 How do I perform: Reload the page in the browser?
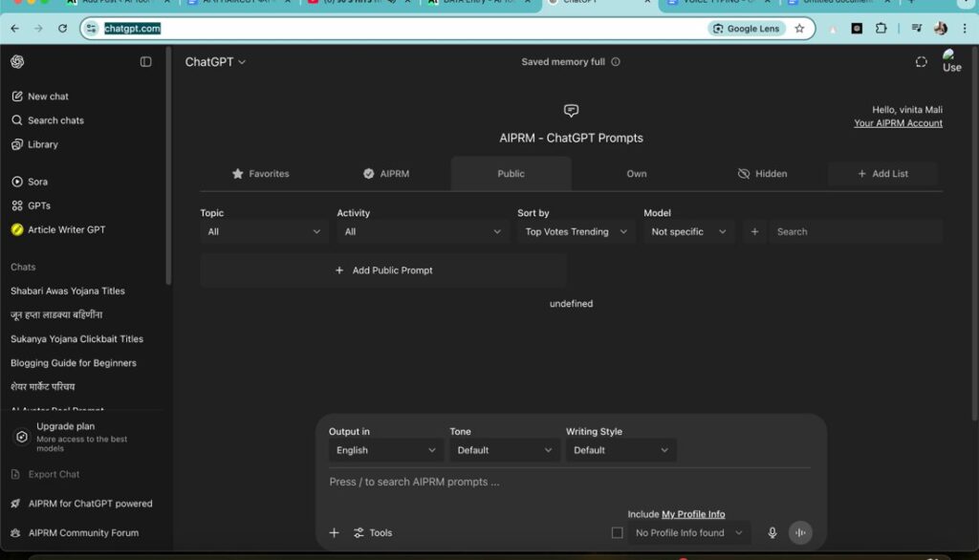coord(62,28)
